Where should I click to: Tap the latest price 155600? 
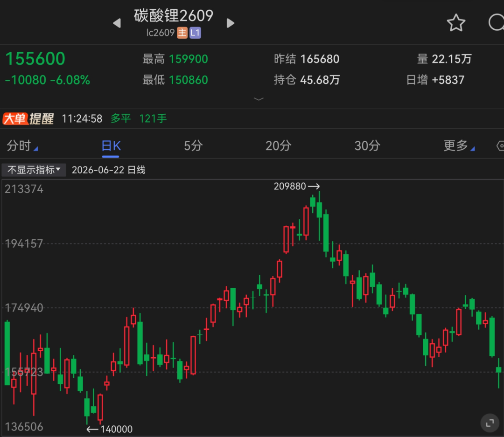35,59
